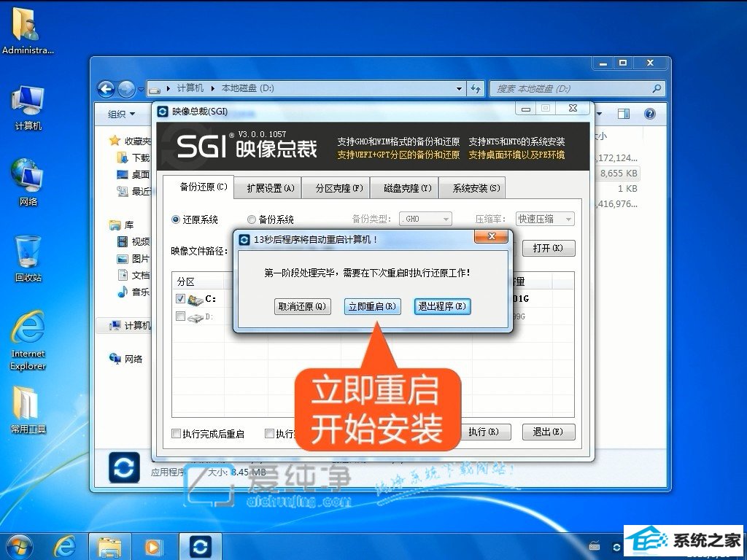Switch to SGI app in taskbar
747x560 pixels.
point(200,545)
